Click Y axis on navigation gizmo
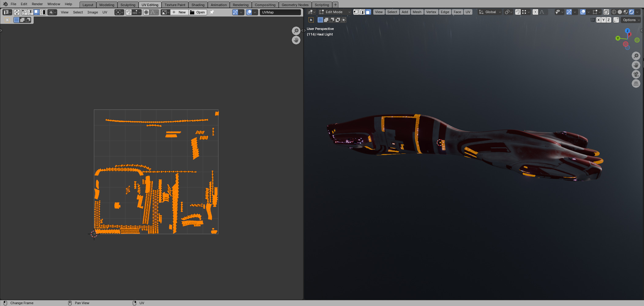 618,38
